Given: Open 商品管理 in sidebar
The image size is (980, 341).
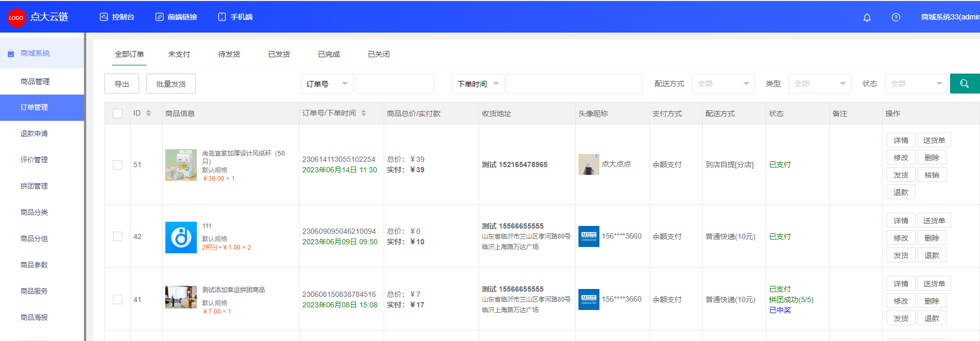Looking at the screenshot, I should [42, 81].
